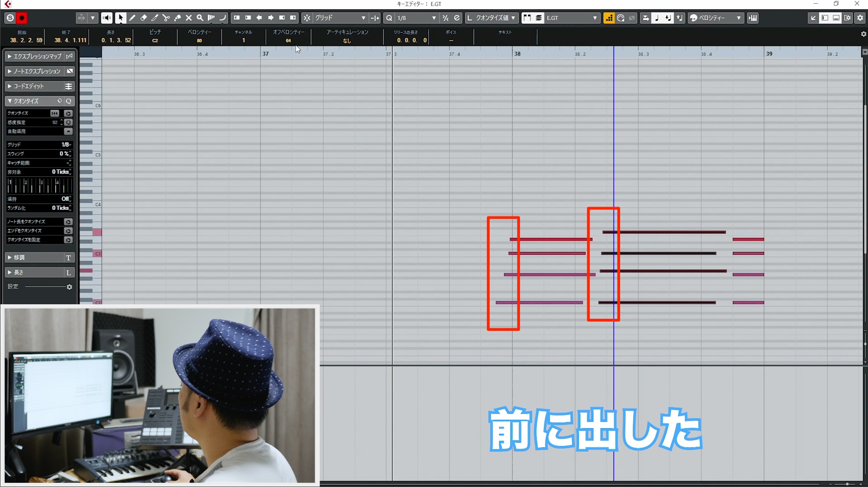Select the Glue tool
The height and width of the screenshot is (487, 868).
177,18
